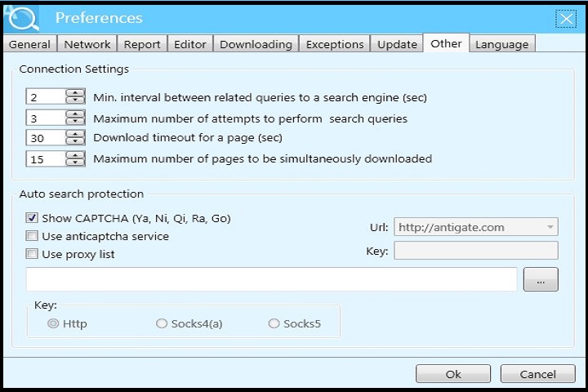Choose the Http proxy radio option

coord(53,323)
